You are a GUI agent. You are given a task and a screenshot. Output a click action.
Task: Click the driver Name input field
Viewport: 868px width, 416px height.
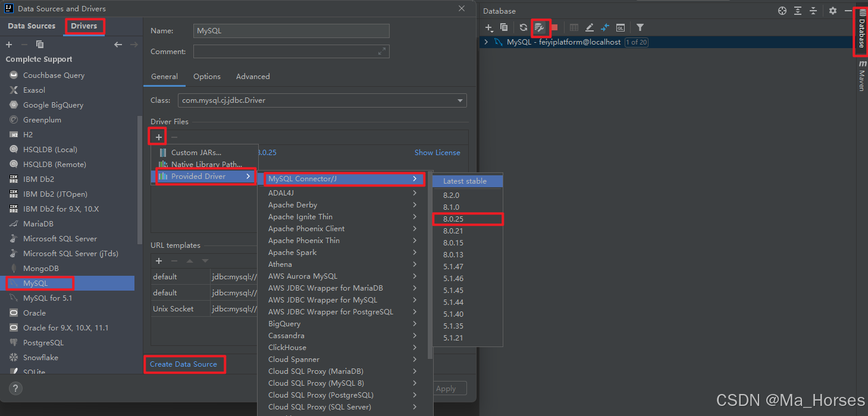[292, 31]
